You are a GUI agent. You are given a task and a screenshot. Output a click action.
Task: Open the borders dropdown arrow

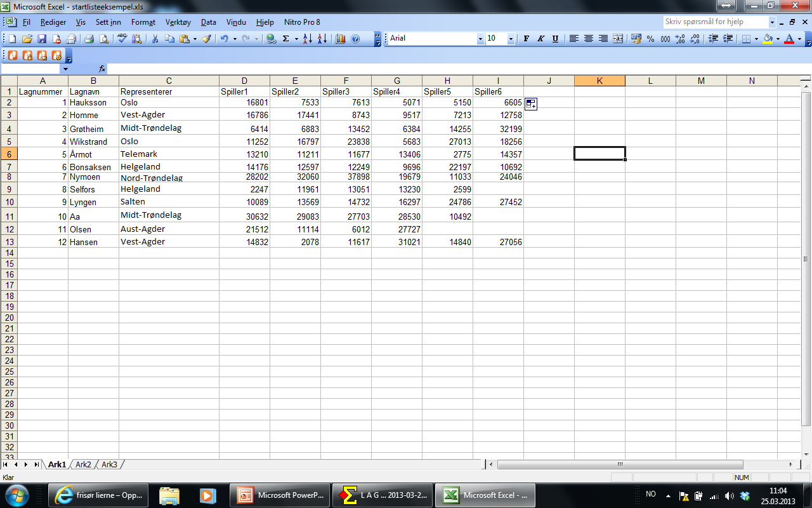[756, 39]
